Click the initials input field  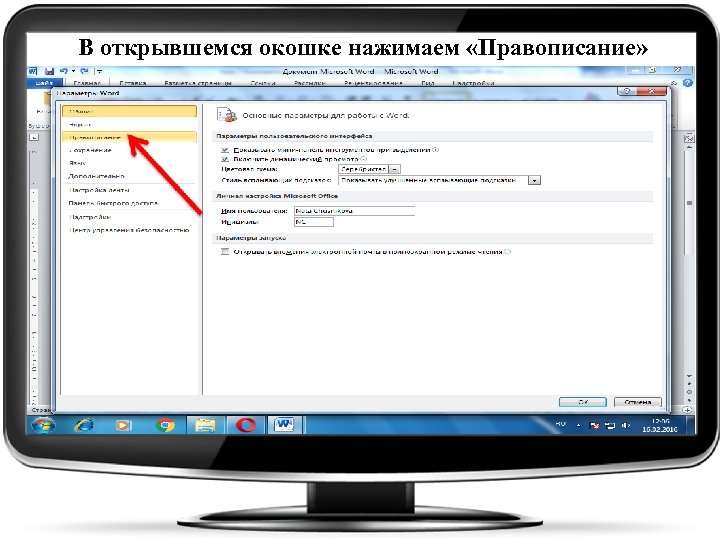(314, 222)
